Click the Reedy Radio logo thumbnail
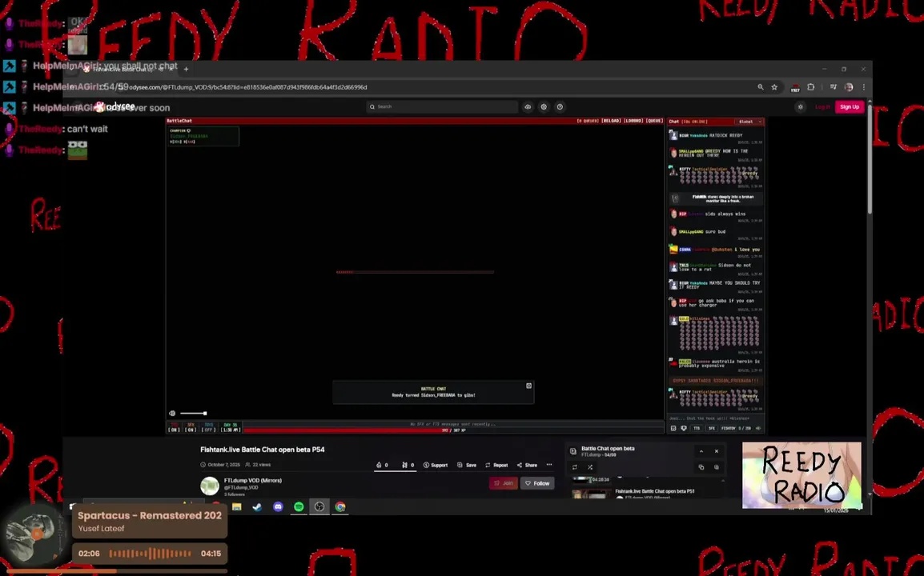Screen dimensions: 924x576 [x=801, y=475]
